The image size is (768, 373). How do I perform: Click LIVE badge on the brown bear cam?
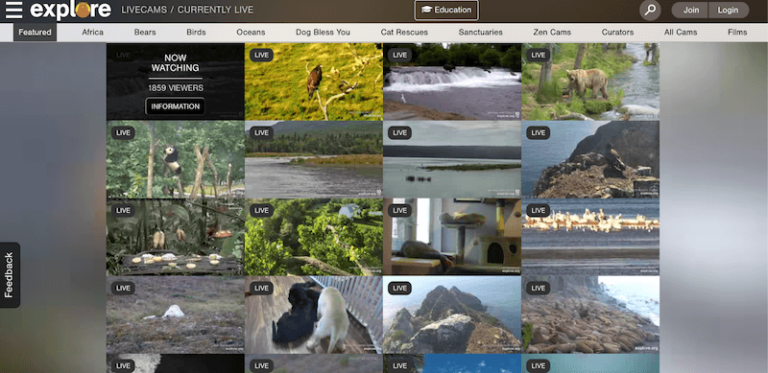[538, 55]
